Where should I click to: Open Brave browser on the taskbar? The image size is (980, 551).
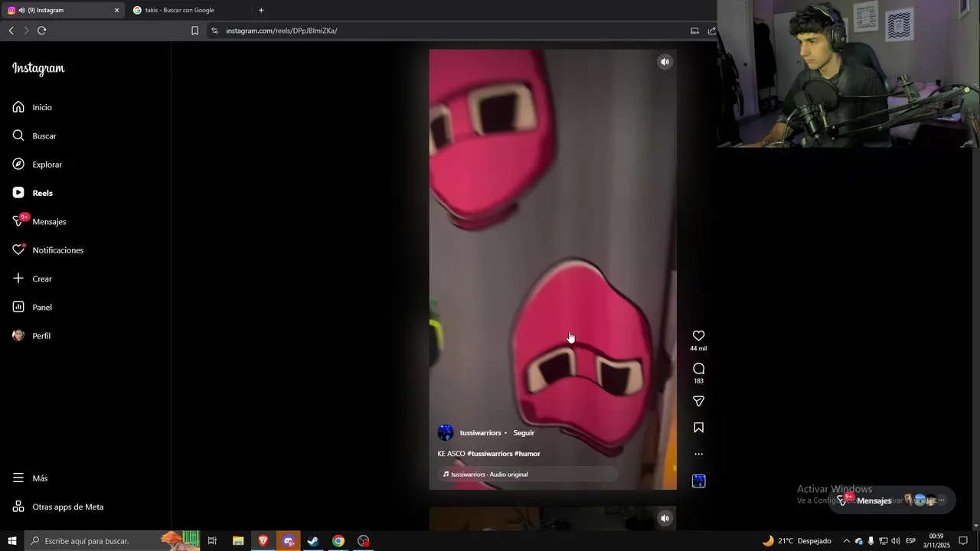tap(263, 541)
